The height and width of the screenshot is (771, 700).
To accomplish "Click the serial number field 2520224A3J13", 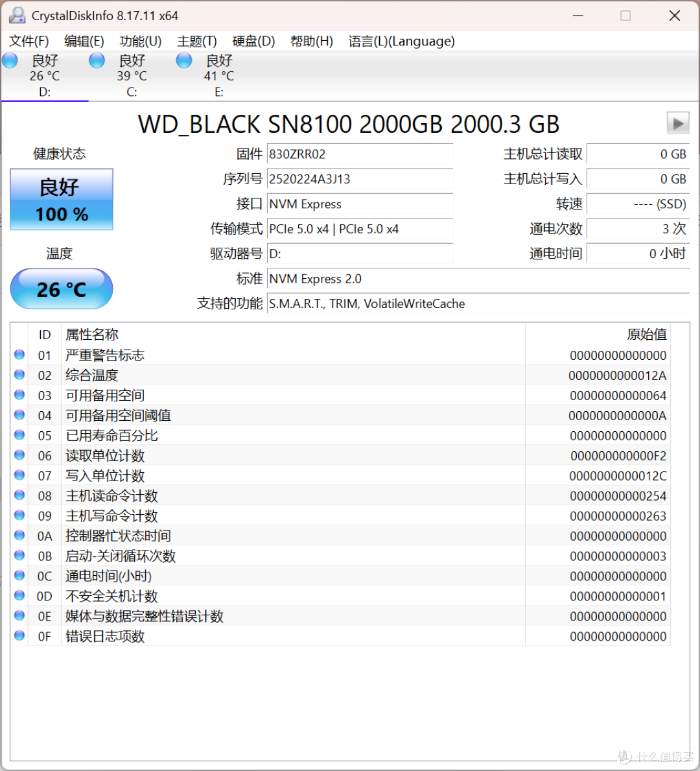I will point(360,179).
